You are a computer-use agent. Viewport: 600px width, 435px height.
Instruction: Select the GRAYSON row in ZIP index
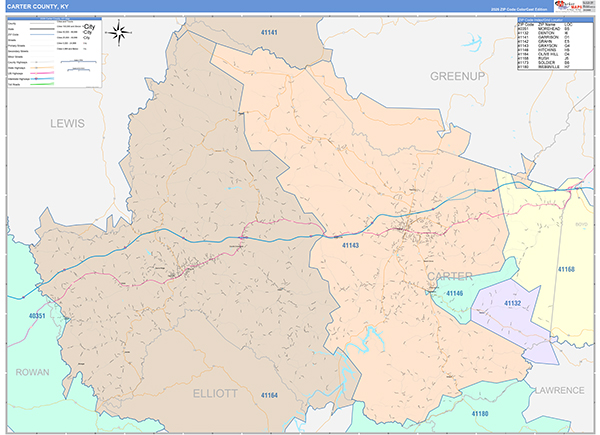coord(546,45)
